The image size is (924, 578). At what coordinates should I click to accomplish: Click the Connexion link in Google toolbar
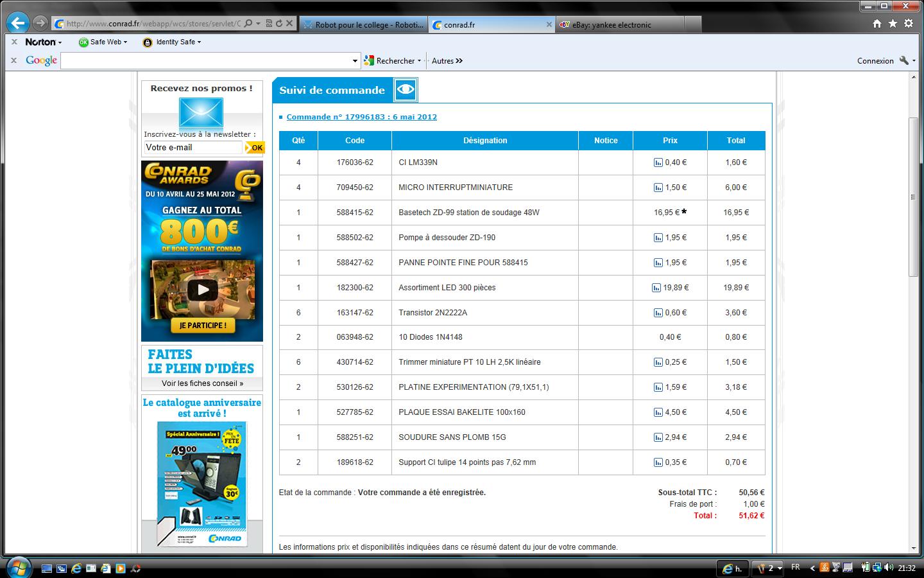pos(875,61)
